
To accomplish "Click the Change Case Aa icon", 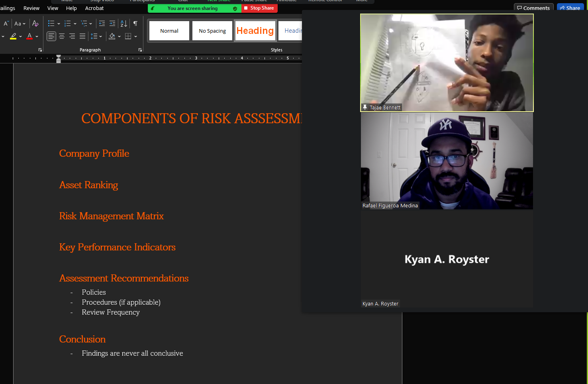I will [18, 24].
